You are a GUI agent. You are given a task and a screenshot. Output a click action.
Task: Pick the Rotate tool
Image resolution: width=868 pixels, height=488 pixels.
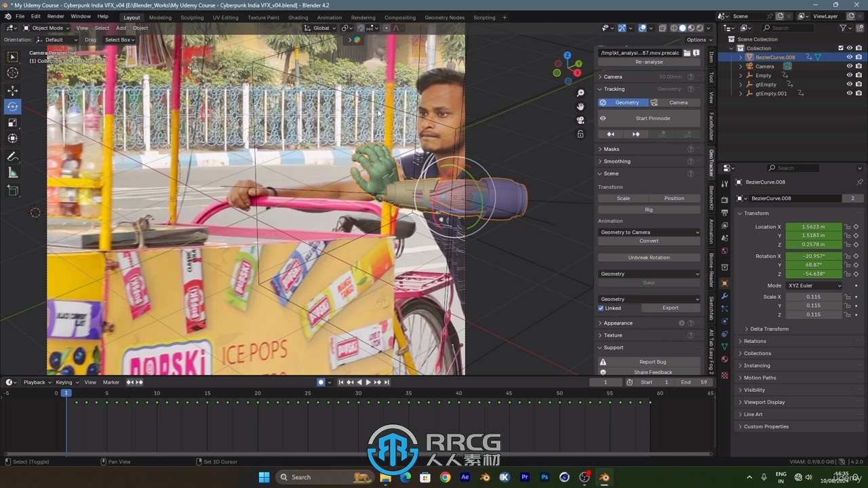(12, 106)
